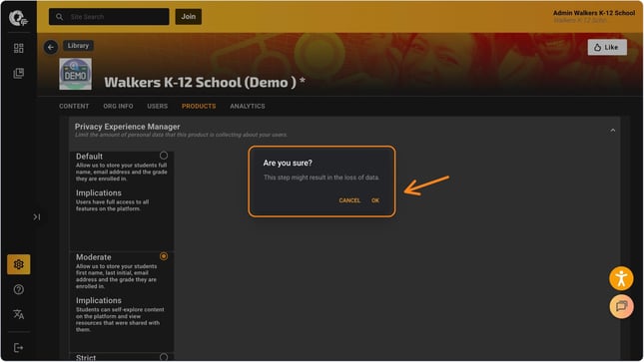
Task: Select the Default privacy radio button
Action: tap(164, 156)
